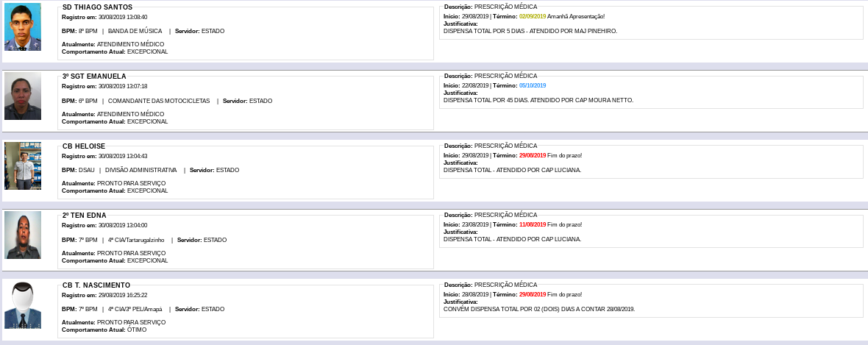The image size is (868, 345).
Task: Click DISPENSA TOTAL POR 45 DIAS justification
Action: 538,100
